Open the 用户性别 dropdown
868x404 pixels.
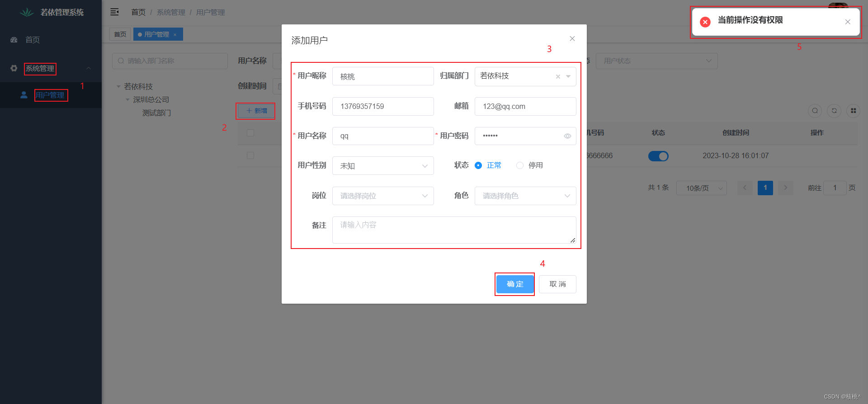tap(383, 166)
